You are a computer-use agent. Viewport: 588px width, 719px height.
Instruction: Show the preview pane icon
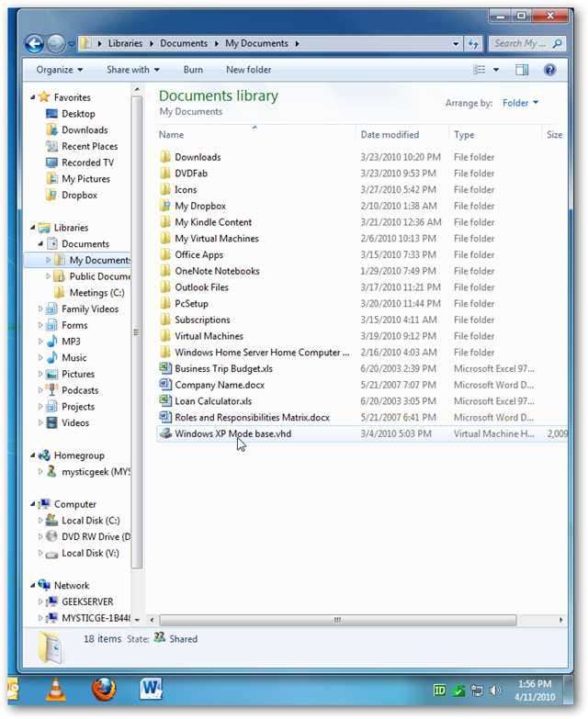coord(522,70)
